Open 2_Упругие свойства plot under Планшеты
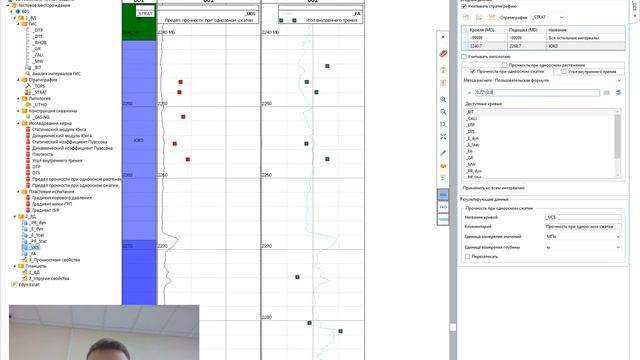640x360 pixels. (49, 278)
